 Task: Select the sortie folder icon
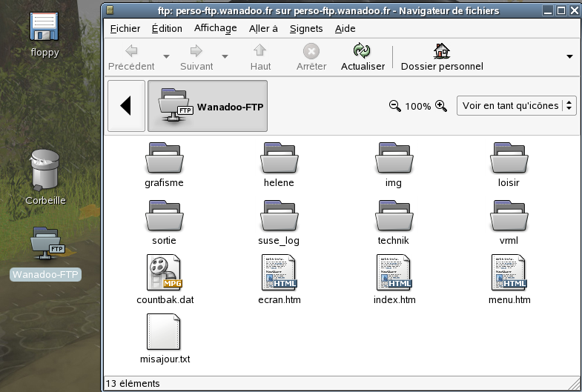coord(164,216)
